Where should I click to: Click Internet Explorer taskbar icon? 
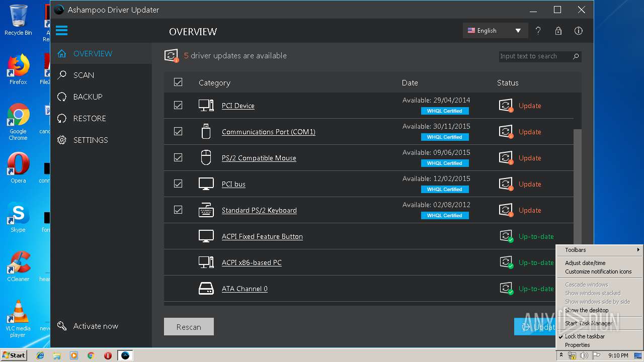click(40, 355)
